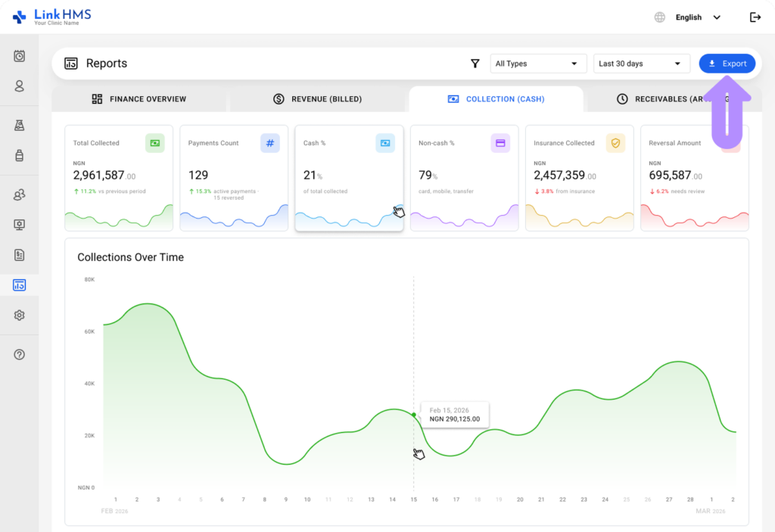775x532 pixels.
Task: Click the globe language icon
Action: [x=659, y=17]
